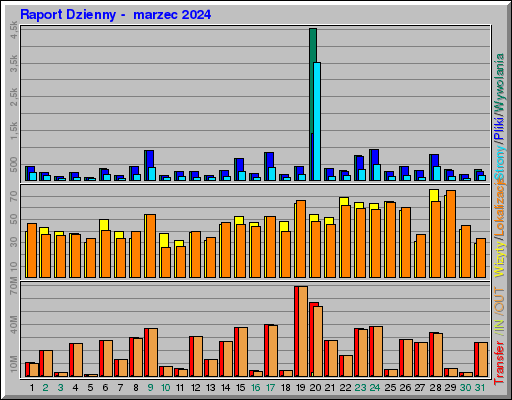This screenshot has height=400, width=512.
Task: Click day label 28 on x-axis
Action: (x=435, y=388)
